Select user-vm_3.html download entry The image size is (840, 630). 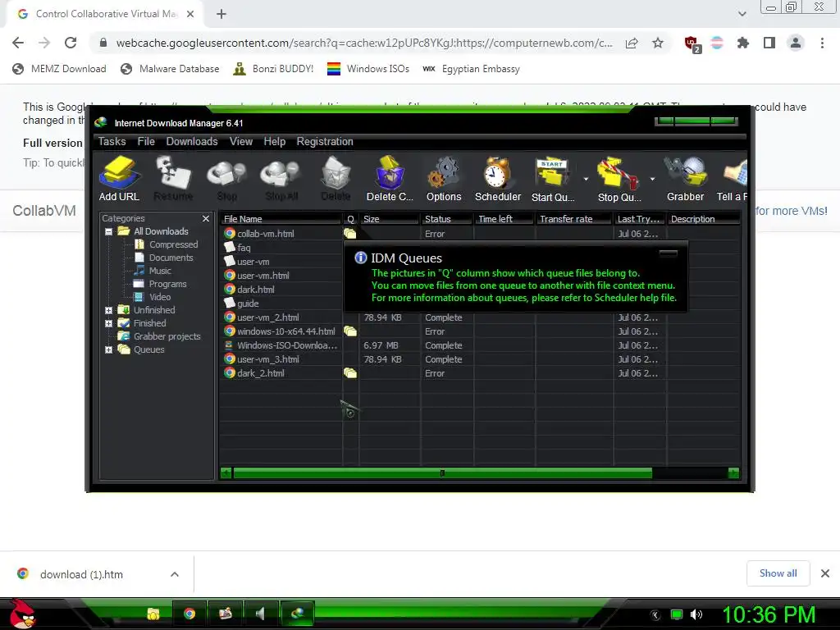point(480,359)
